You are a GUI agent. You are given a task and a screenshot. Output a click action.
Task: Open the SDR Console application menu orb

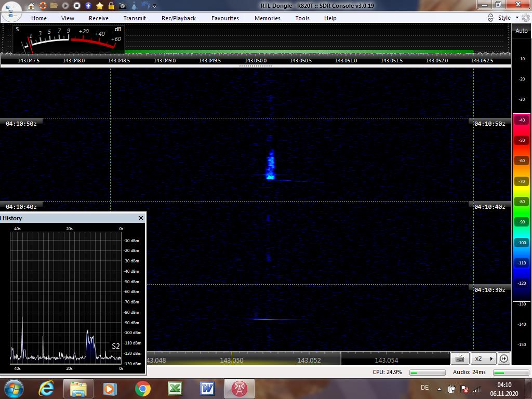pos(11,11)
